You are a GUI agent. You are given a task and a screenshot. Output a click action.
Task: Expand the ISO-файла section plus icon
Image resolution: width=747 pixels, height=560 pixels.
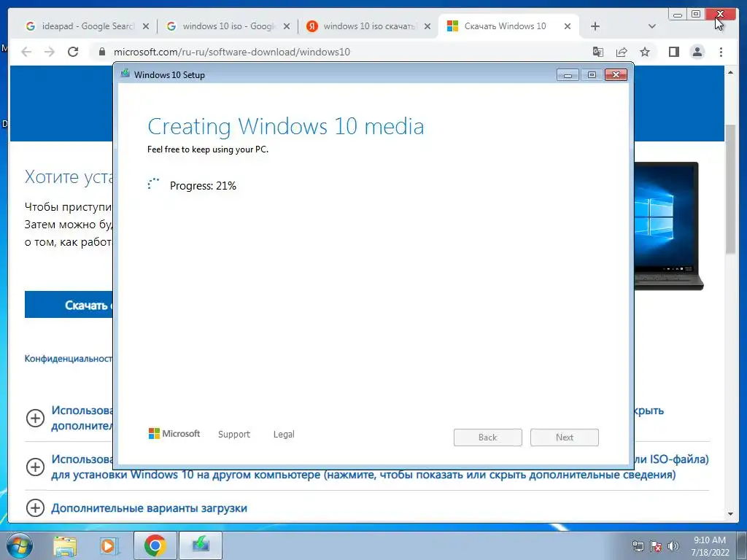[35, 467]
